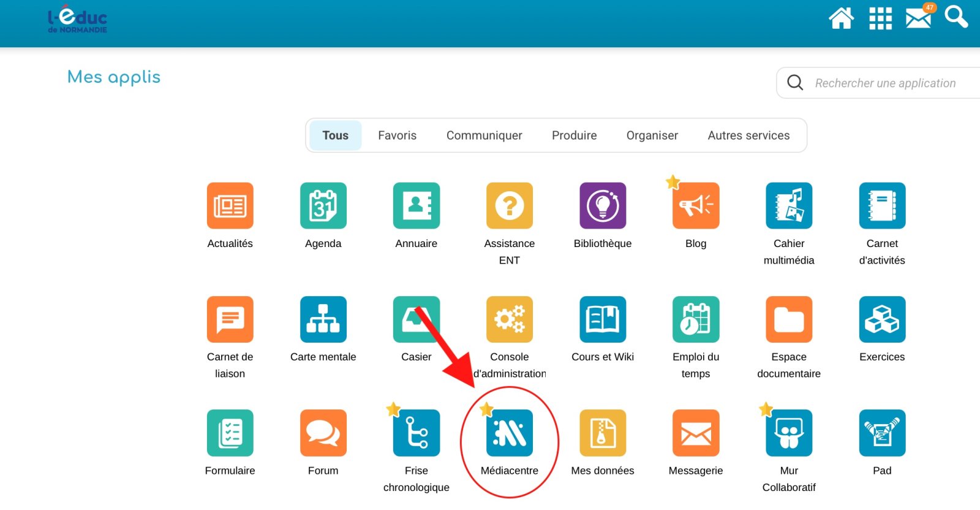Open Carte mentale mind map app

[323, 319]
